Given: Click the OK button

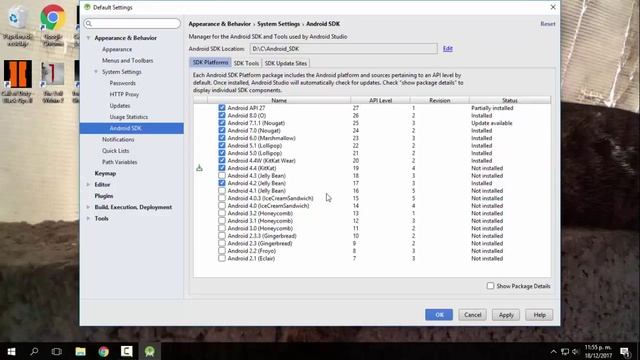Looking at the screenshot, I should tap(439, 315).
